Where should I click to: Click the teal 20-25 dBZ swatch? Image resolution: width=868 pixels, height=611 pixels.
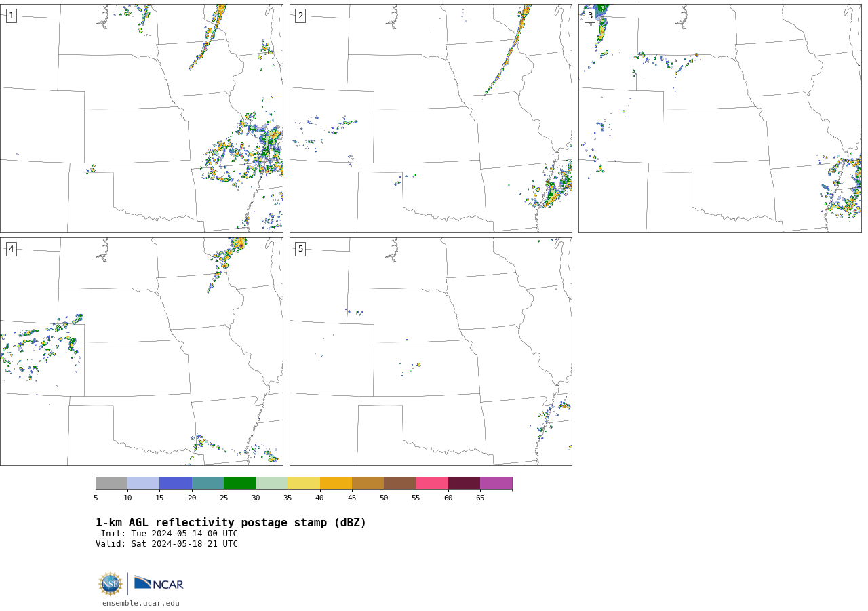coord(208,483)
